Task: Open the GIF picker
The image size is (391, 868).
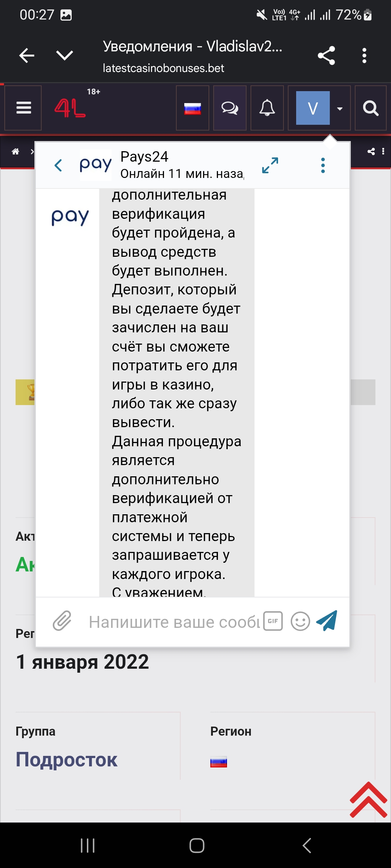Action: (x=273, y=621)
